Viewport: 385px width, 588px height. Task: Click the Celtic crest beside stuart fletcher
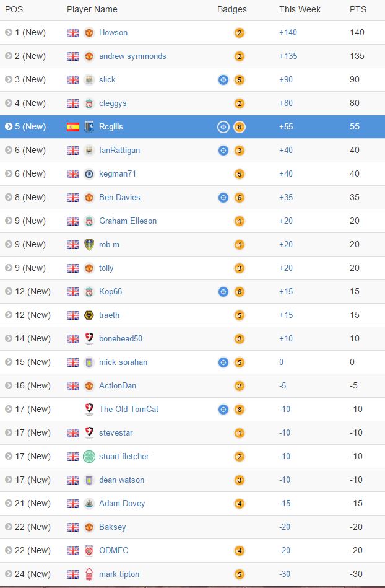pos(89,457)
